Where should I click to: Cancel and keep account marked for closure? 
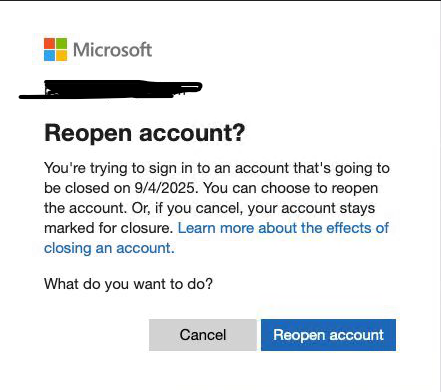[203, 335]
